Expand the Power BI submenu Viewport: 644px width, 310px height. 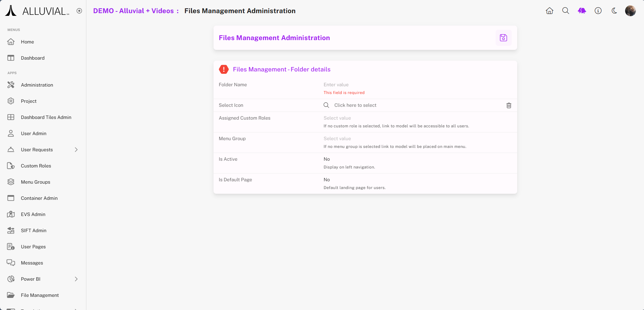click(76, 279)
